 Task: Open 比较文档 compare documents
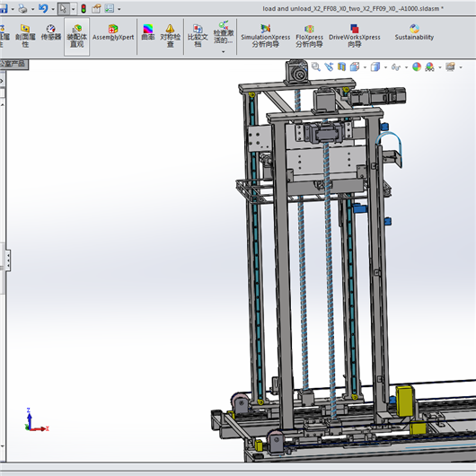(x=198, y=36)
